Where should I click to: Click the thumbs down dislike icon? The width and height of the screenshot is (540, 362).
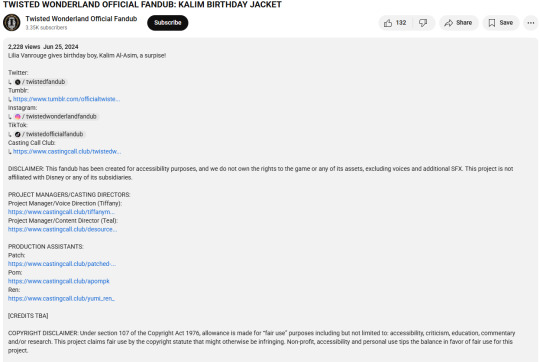(423, 23)
